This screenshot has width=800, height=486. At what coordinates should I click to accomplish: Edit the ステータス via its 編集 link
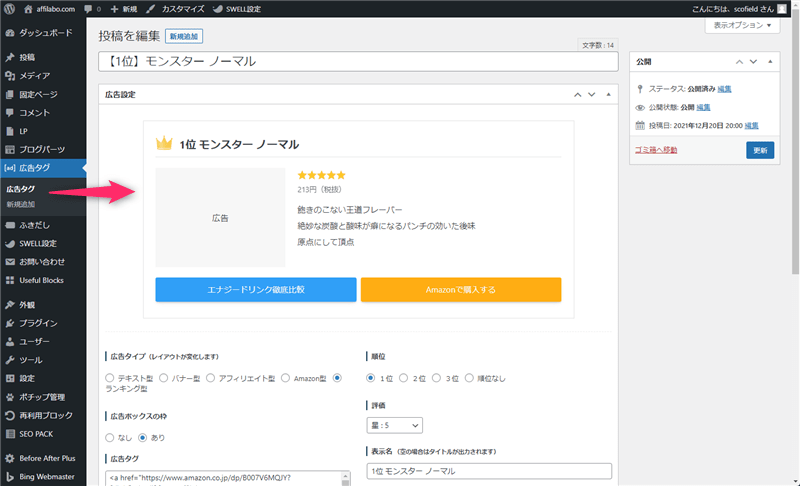click(724, 89)
